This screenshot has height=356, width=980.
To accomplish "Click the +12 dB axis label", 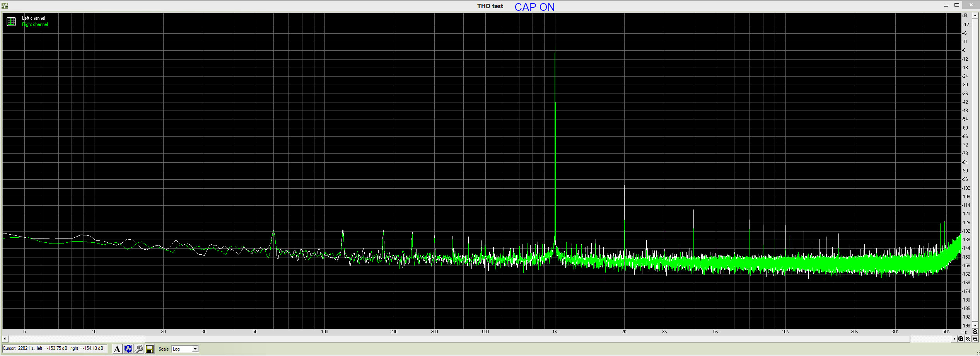I will [966, 25].
